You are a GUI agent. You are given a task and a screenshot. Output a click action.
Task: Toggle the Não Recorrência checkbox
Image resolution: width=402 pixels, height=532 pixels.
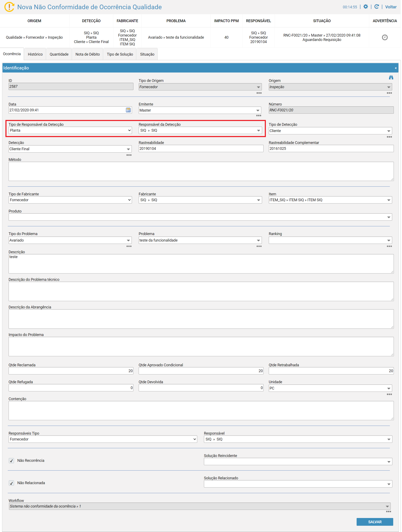(11, 461)
